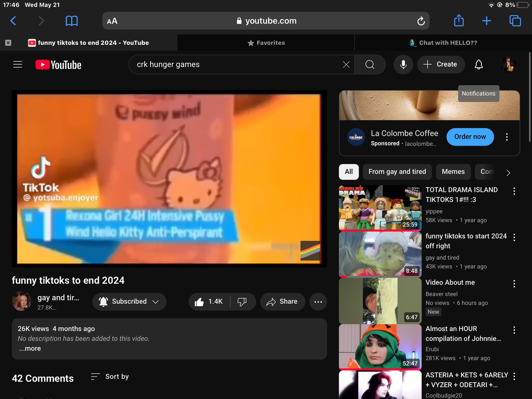Close the funny tiktoks YouTube tab

(8, 43)
